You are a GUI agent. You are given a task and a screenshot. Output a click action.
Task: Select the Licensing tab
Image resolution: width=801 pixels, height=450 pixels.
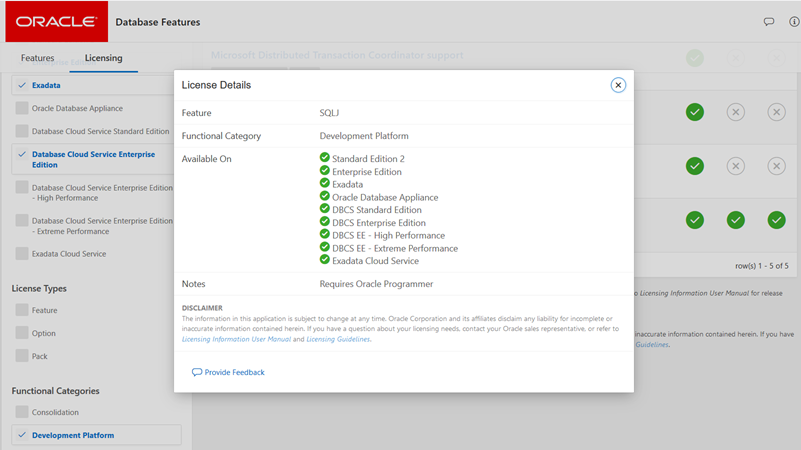(x=103, y=58)
